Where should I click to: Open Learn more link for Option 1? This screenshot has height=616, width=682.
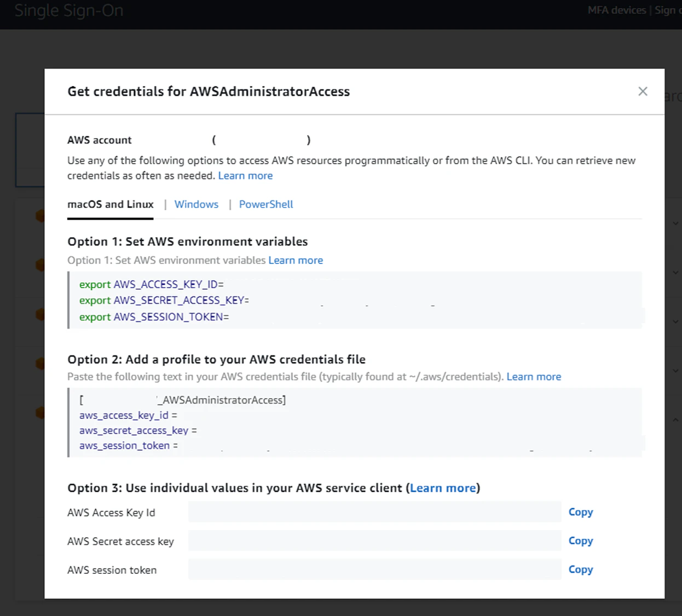click(x=296, y=260)
